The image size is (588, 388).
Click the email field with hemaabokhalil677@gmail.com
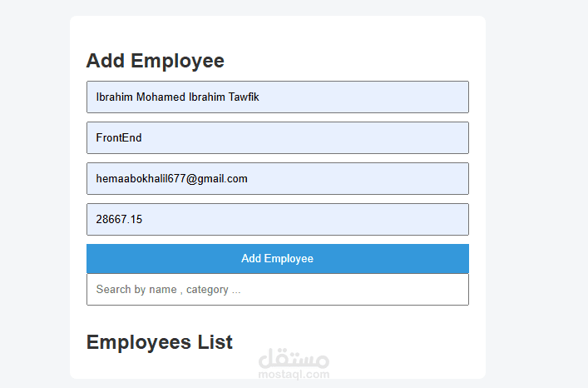pyautogui.click(x=277, y=178)
